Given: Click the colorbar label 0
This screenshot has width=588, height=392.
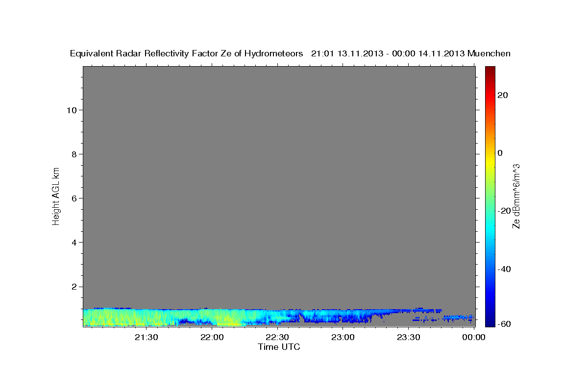Looking at the screenshot, I should (500, 153).
